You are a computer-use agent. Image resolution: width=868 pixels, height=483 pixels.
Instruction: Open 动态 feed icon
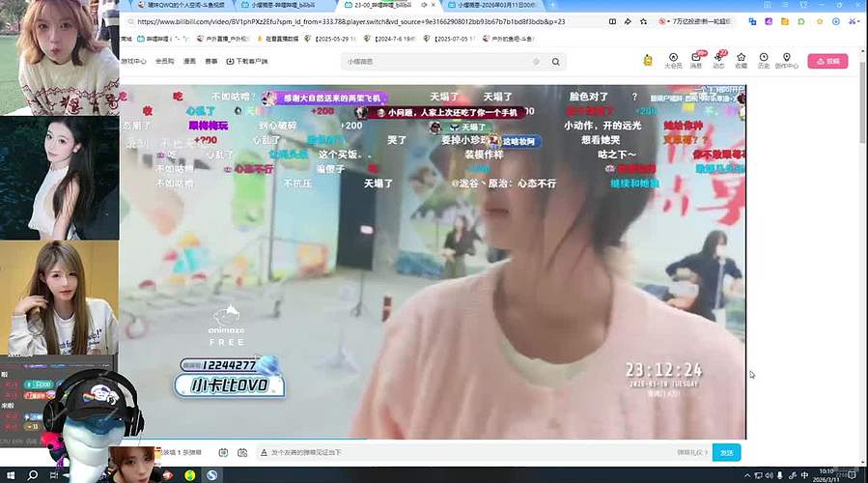pos(718,60)
